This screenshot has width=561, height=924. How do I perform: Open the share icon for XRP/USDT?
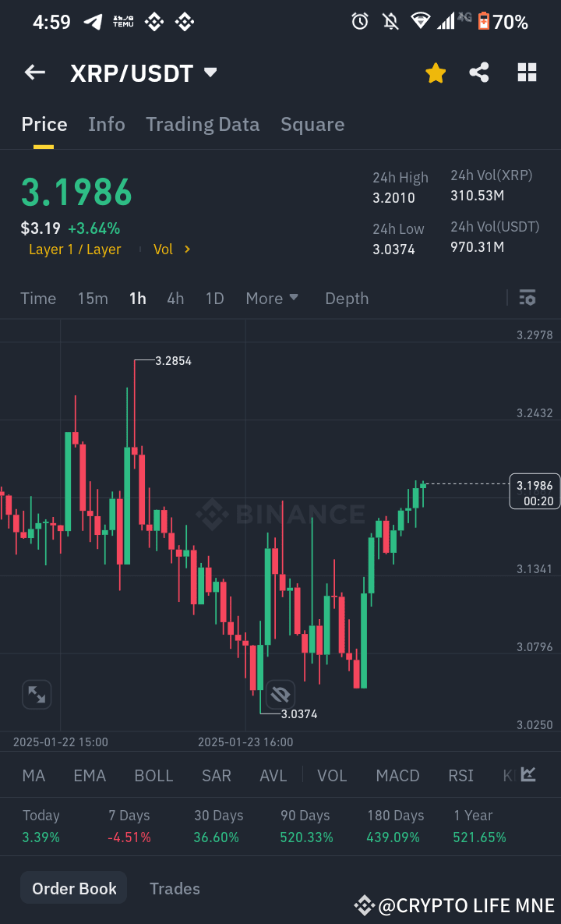pos(478,72)
